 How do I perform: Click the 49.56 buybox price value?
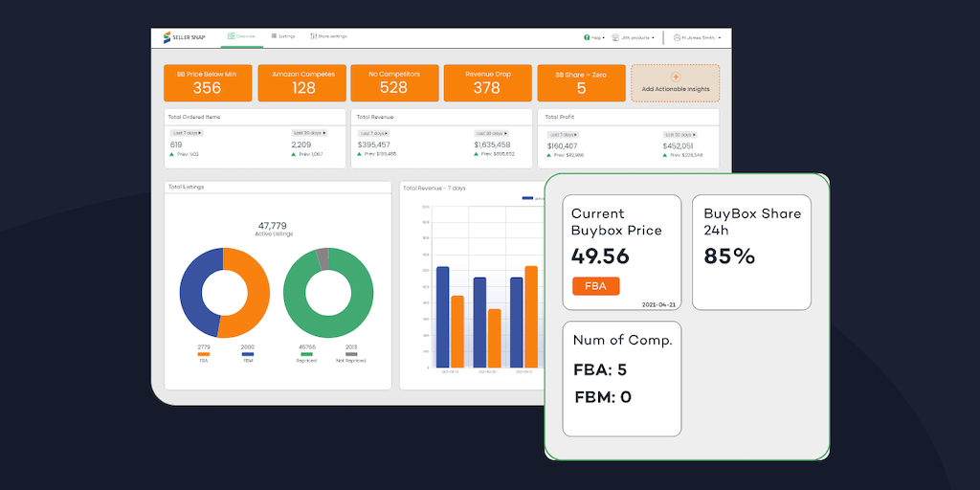click(x=600, y=256)
